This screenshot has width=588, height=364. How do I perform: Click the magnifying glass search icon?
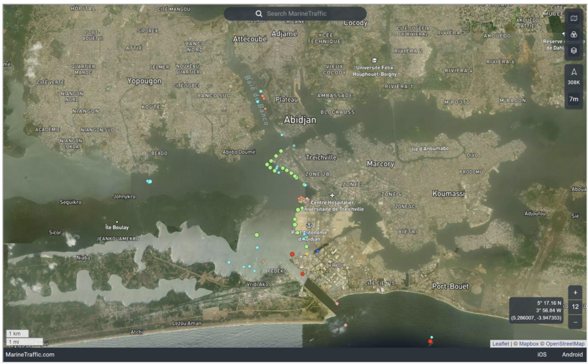[259, 13]
